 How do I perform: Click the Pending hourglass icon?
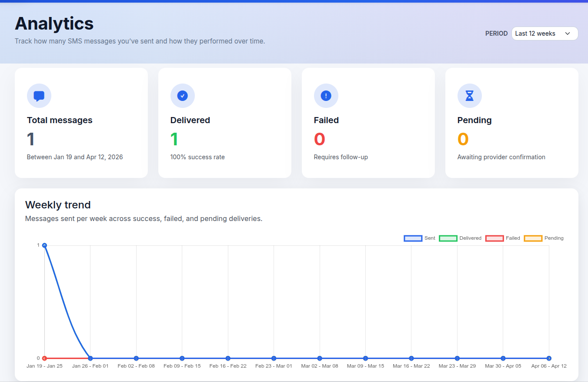[470, 96]
